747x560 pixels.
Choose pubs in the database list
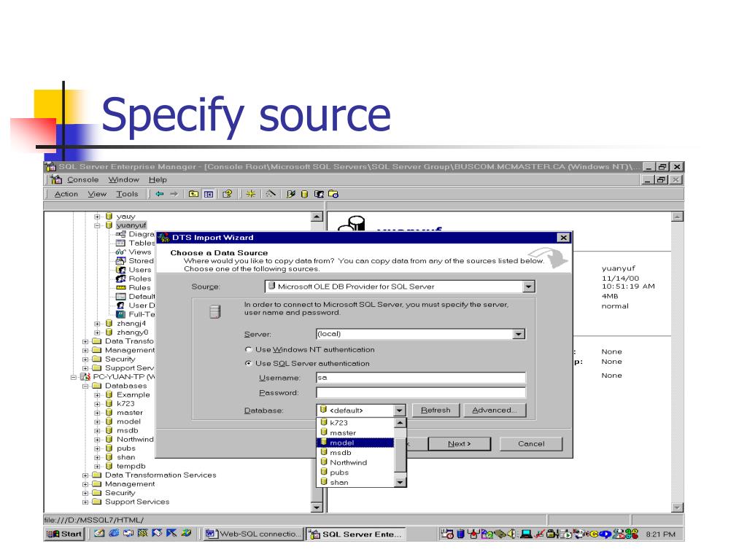tap(355, 472)
